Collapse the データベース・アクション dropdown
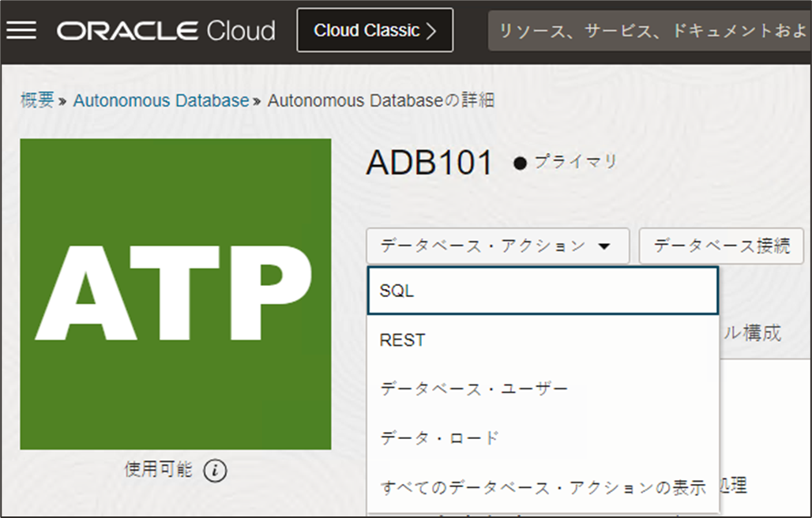Image resolution: width=812 pixels, height=518 pixels. tap(498, 246)
